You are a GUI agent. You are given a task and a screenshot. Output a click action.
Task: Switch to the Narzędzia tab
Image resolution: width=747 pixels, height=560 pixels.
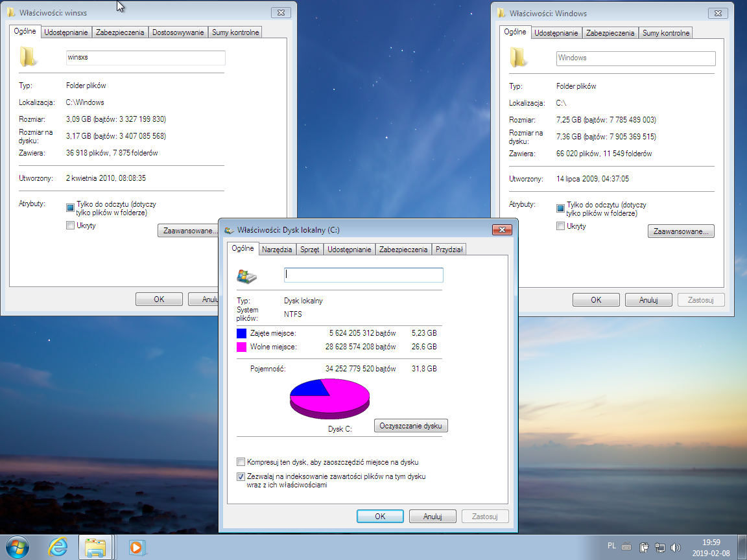point(278,248)
